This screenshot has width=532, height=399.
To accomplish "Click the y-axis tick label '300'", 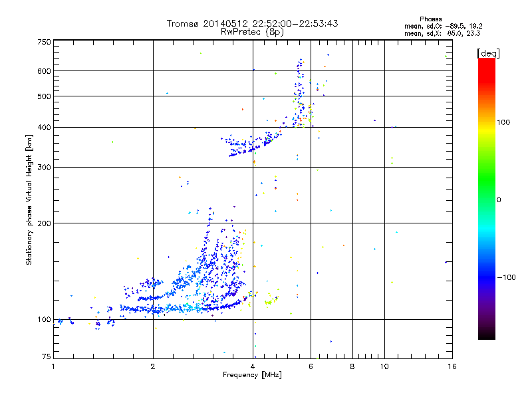I will (44, 168).
